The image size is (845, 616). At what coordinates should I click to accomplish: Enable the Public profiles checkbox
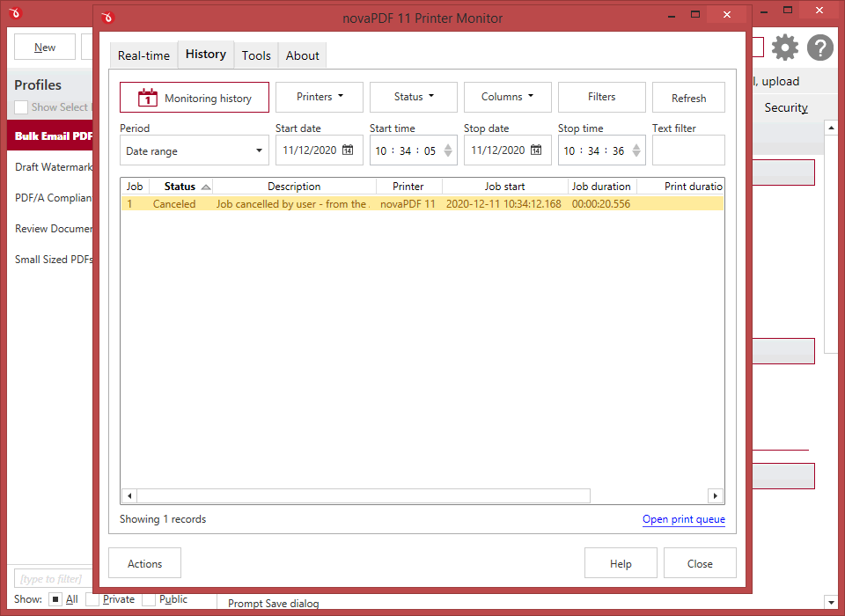(149, 599)
